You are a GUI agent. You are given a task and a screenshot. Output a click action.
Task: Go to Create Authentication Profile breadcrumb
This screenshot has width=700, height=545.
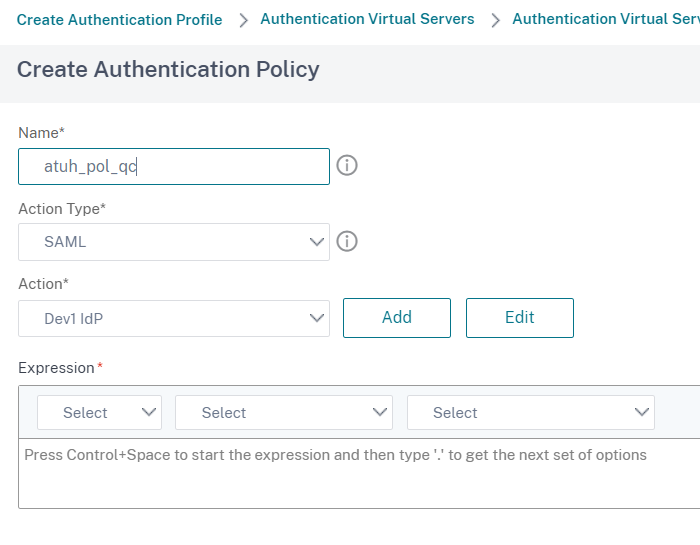tap(119, 20)
